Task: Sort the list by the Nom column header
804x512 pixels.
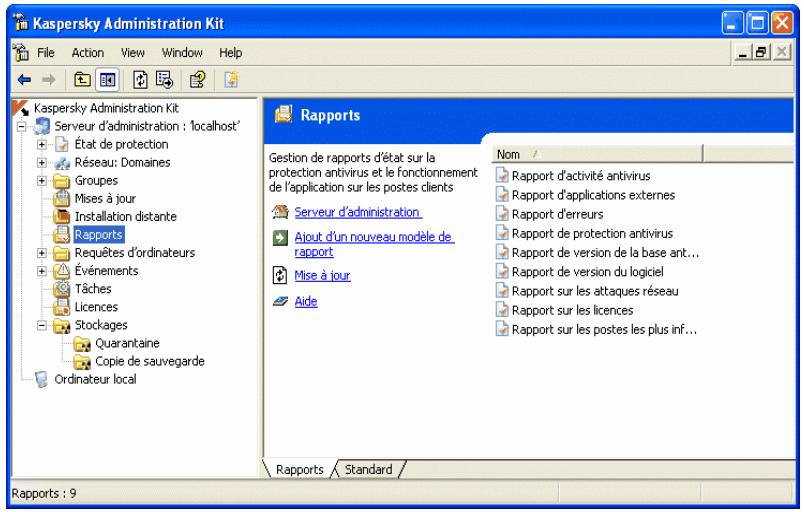Action: (597, 154)
